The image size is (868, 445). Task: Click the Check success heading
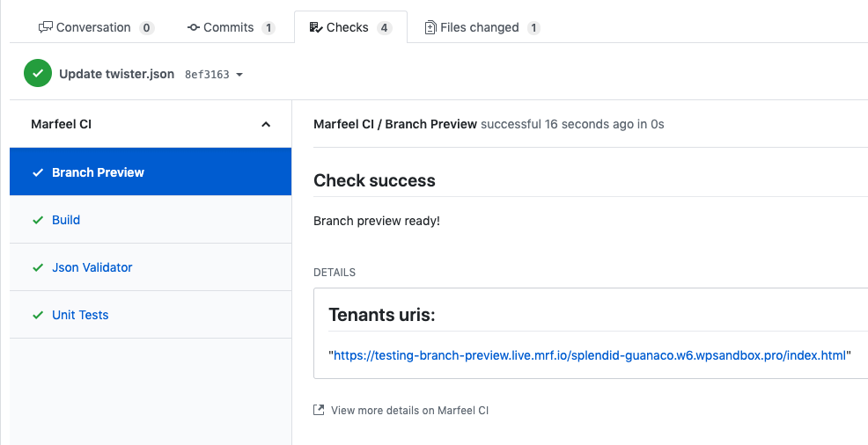(374, 180)
